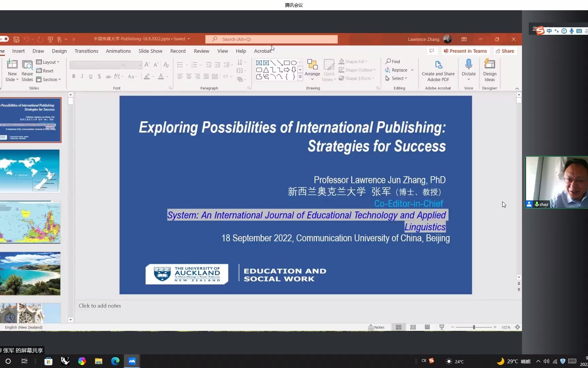This screenshot has width=588, height=368.
Task: Collapse the ribbon with the chevron
Action: pyautogui.click(x=517, y=89)
